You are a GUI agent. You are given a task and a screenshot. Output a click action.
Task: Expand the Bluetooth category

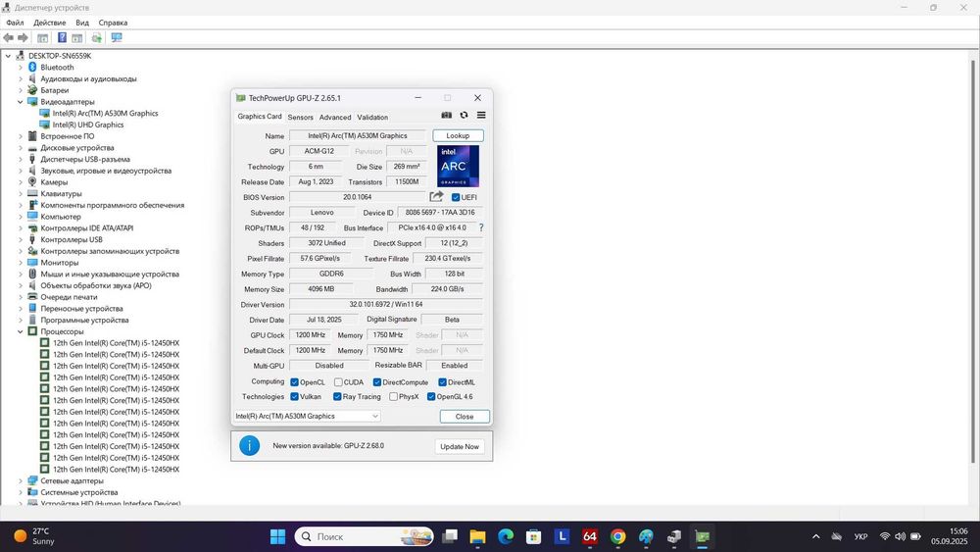[20, 67]
